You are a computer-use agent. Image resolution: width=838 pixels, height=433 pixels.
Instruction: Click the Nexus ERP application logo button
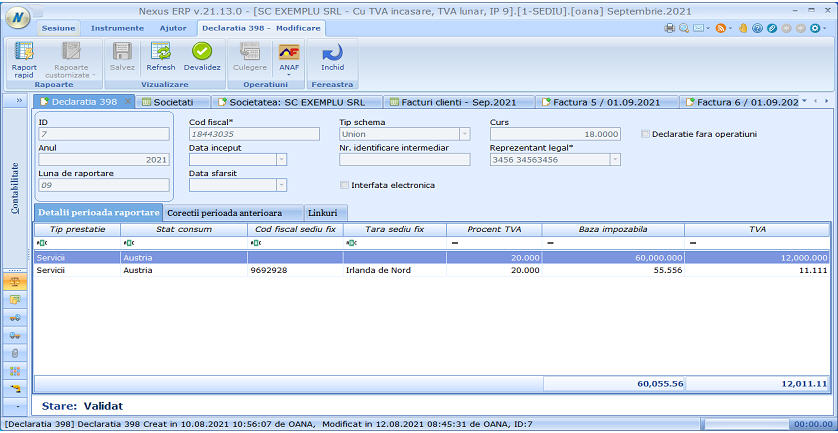click(18, 17)
